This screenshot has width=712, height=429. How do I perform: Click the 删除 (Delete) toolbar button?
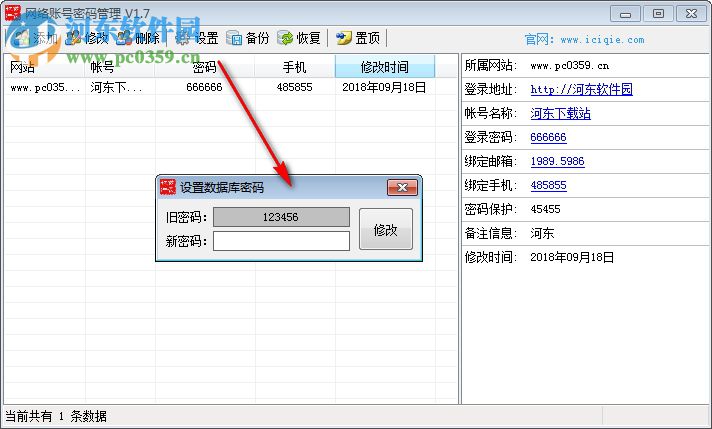pos(138,38)
